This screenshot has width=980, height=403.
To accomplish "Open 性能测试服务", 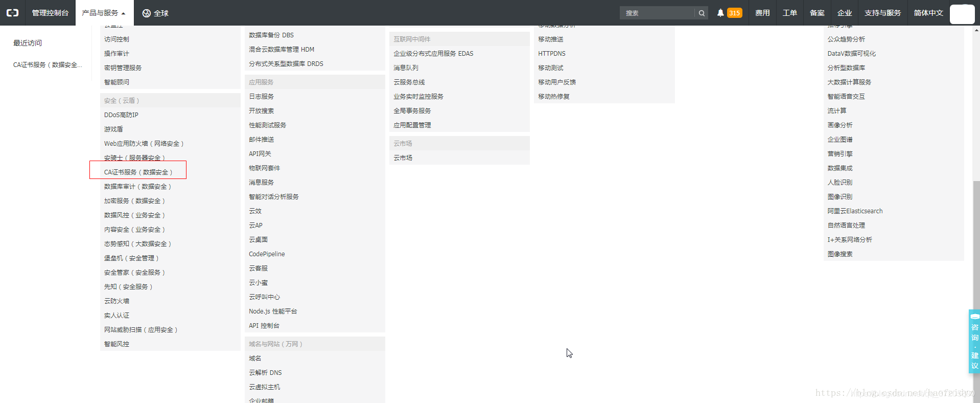I will [x=267, y=125].
